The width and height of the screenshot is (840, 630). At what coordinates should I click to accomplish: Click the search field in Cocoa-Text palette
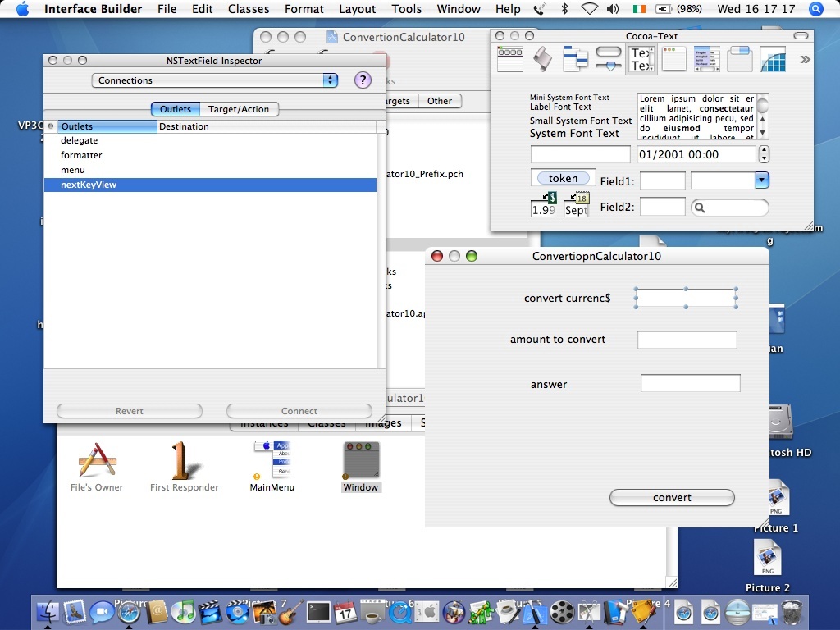coord(729,208)
